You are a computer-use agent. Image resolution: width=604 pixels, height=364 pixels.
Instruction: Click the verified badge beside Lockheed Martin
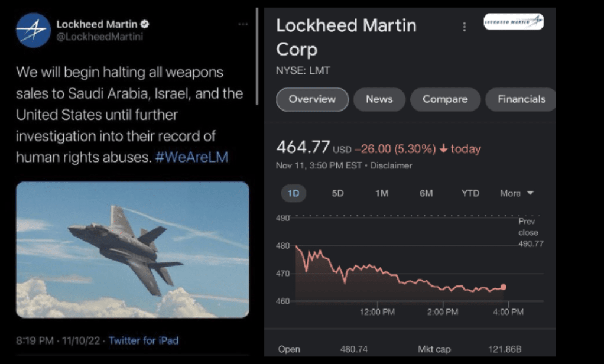tap(145, 24)
